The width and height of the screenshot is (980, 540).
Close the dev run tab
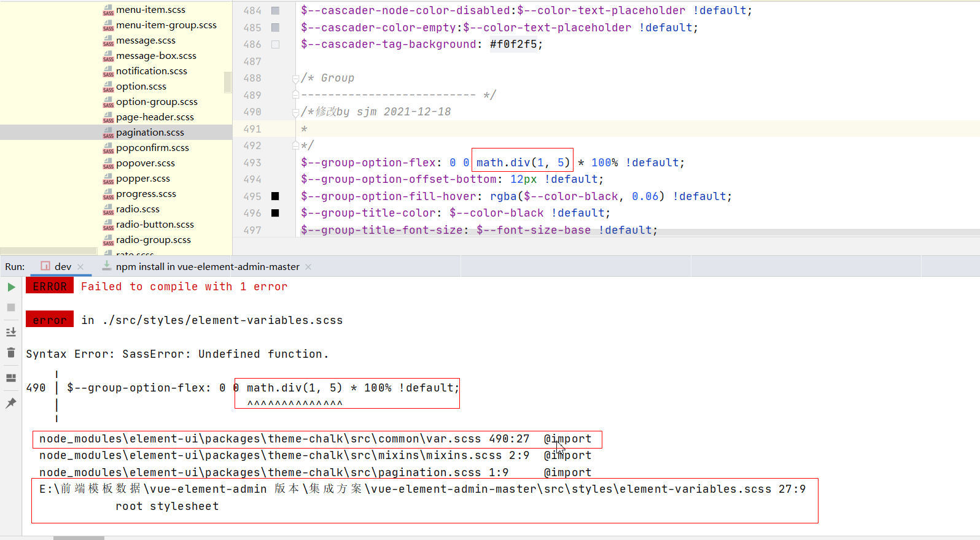pos(80,267)
